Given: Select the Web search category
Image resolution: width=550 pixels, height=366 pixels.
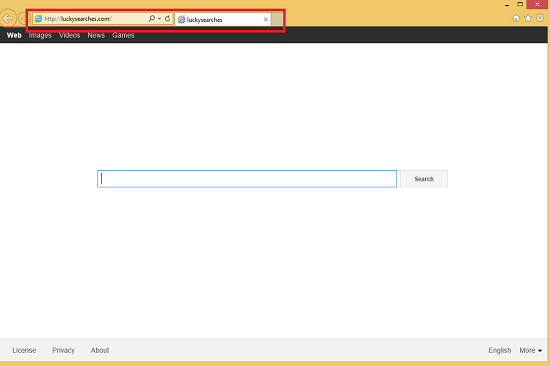Looking at the screenshot, I should click(14, 35).
